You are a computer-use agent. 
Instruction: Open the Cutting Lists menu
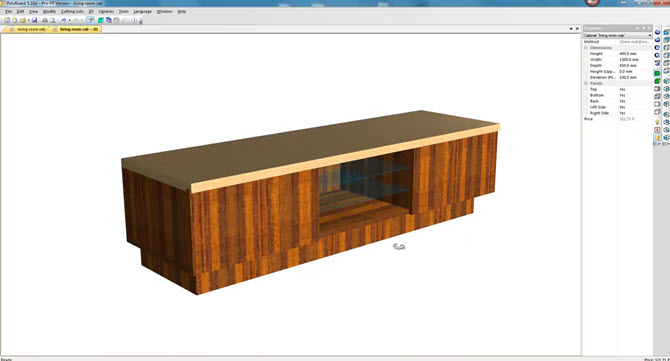[72, 12]
